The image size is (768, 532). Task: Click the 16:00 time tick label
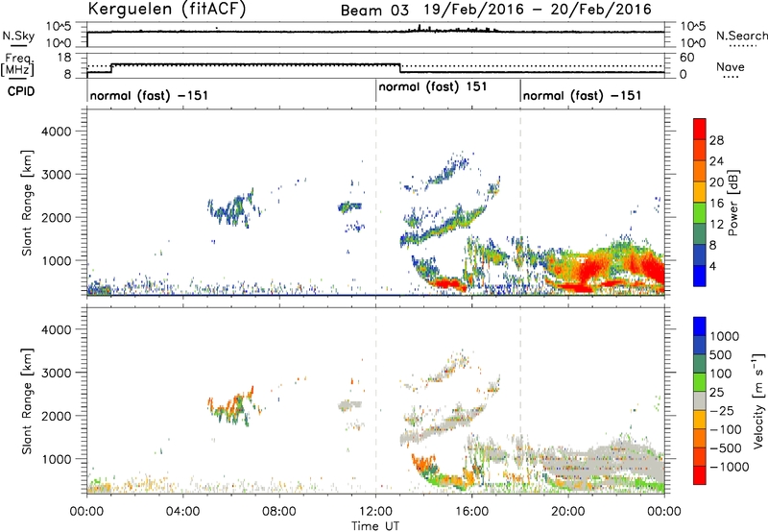[x=471, y=512]
